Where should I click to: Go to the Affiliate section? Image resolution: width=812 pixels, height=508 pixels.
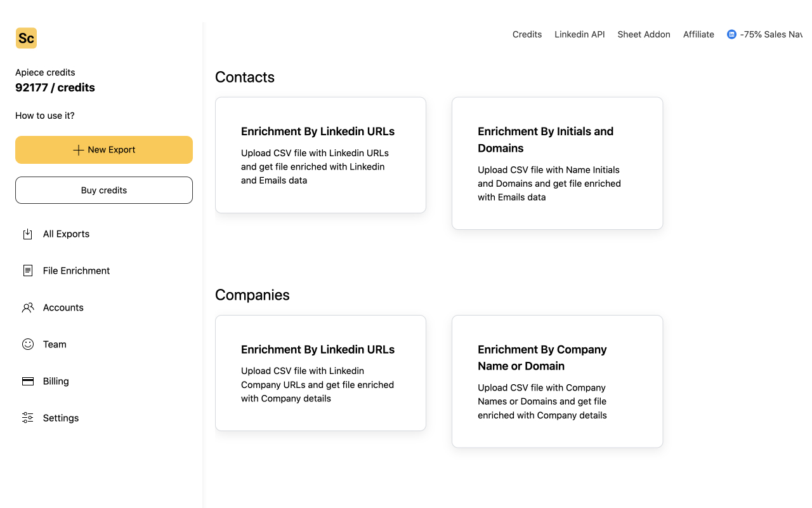click(x=698, y=34)
